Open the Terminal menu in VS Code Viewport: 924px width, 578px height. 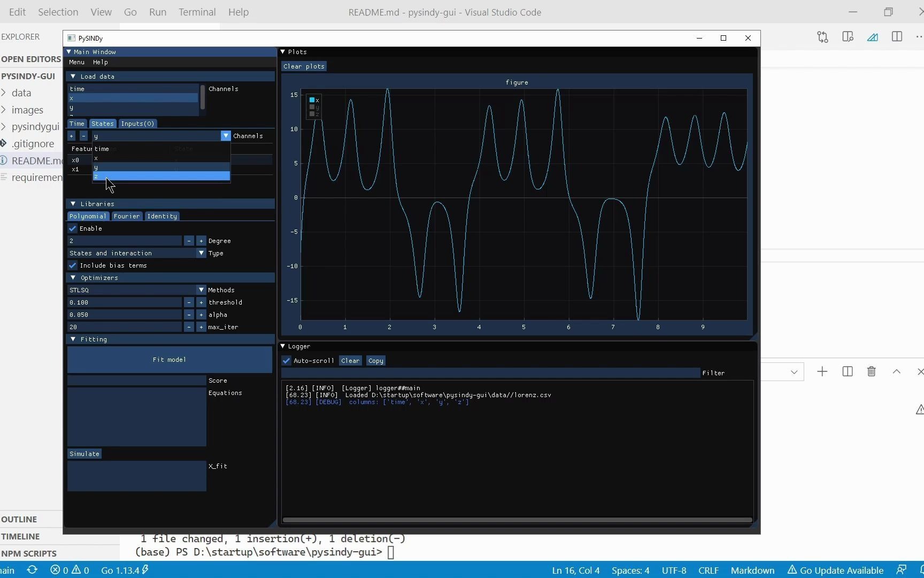point(197,12)
